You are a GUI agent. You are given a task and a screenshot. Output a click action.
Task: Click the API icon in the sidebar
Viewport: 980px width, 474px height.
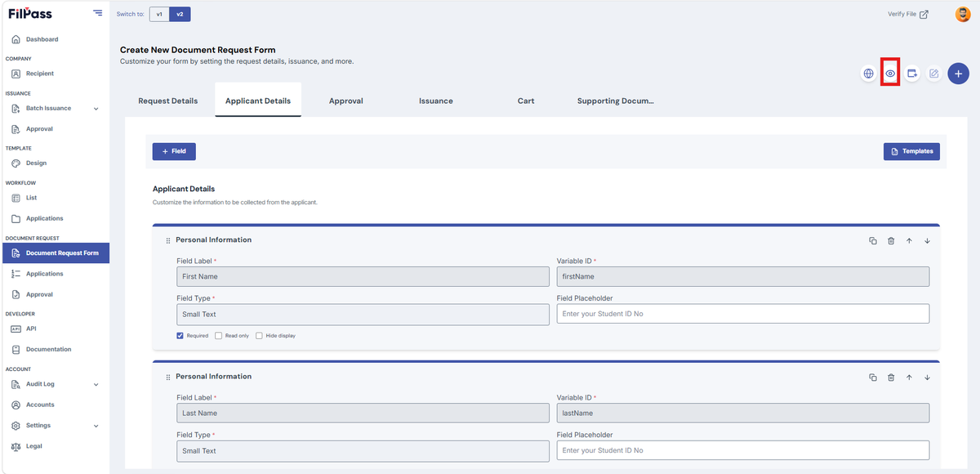pyautogui.click(x=16, y=329)
